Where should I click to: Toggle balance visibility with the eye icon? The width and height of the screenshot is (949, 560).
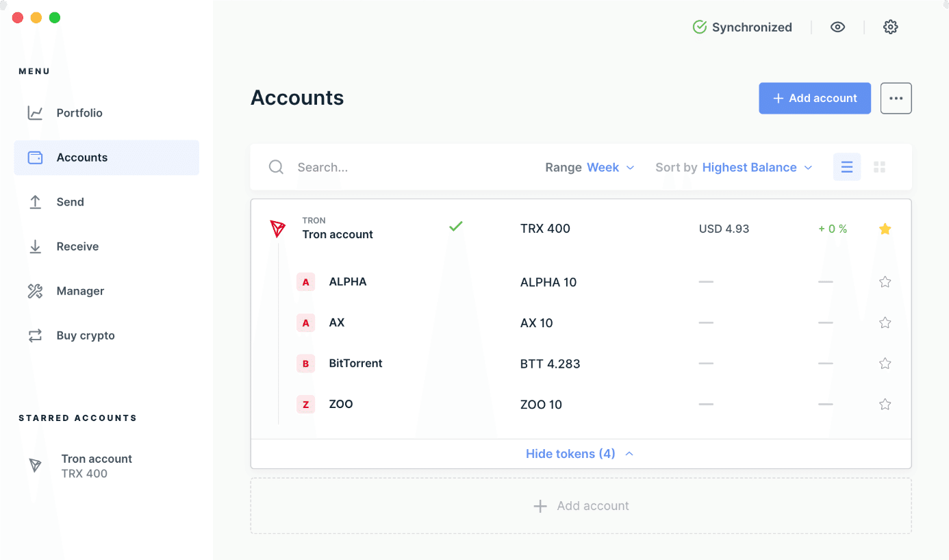[x=837, y=27]
